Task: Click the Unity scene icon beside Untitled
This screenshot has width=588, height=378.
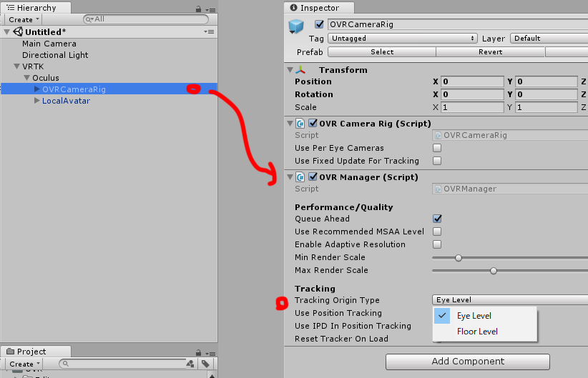Action: point(18,32)
